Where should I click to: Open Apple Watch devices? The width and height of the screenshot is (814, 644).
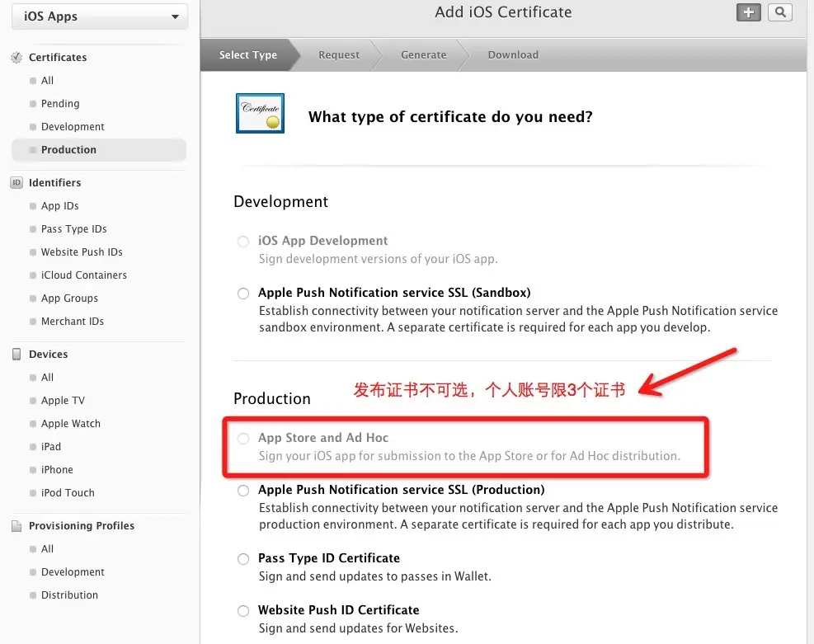pyautogui.click(x=71, y=424)
